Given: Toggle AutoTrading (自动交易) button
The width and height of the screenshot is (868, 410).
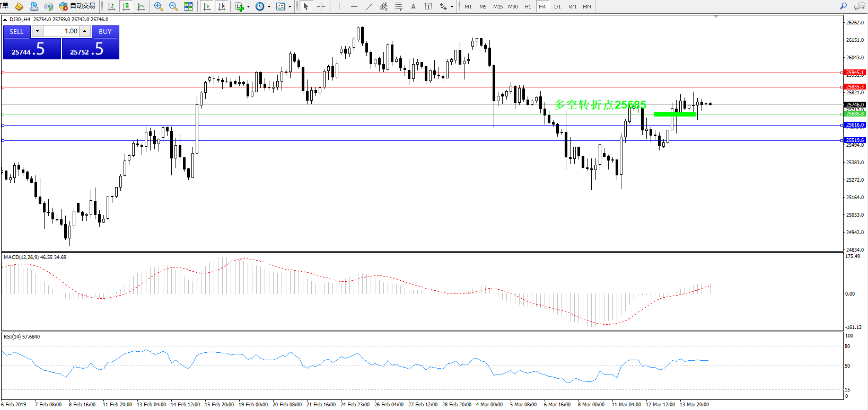Looking at the screenshot, I should pyautogui.click(x=77, y=6).
